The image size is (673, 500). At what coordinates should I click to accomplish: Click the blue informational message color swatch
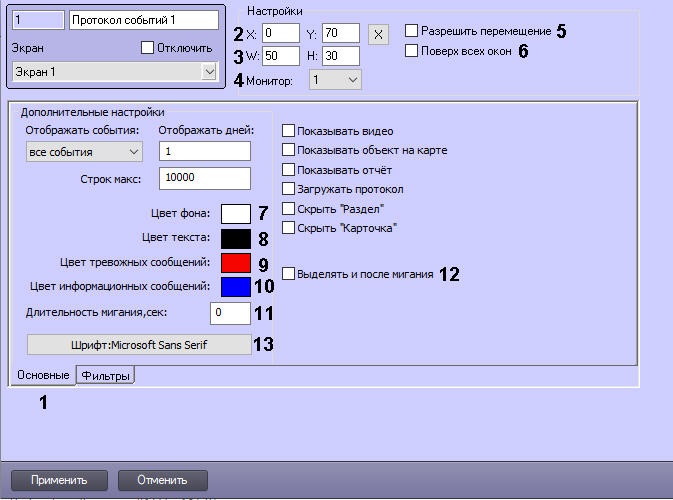point(234,288)
